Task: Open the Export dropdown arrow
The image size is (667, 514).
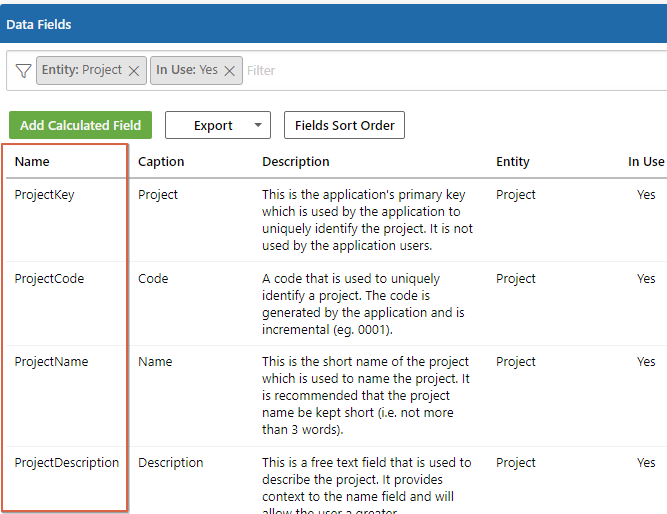Action: pyautogui.click(x=258, y=125)
